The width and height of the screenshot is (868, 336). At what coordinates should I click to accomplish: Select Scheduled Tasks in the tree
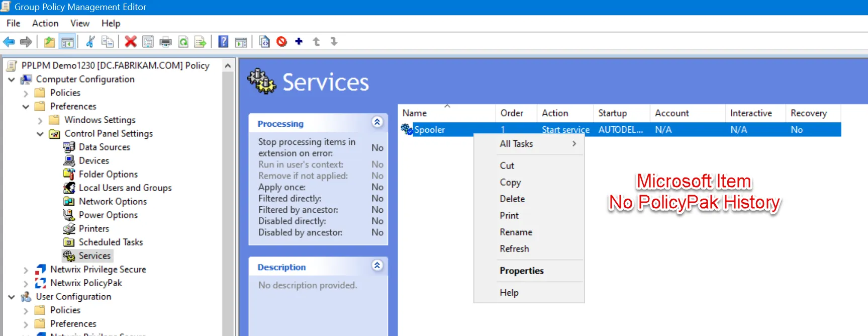[111, 242]
